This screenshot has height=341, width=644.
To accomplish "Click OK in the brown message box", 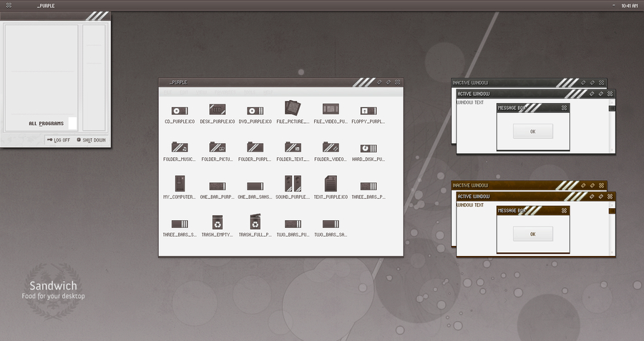I will pyautogui.click(x=532, y=234).
